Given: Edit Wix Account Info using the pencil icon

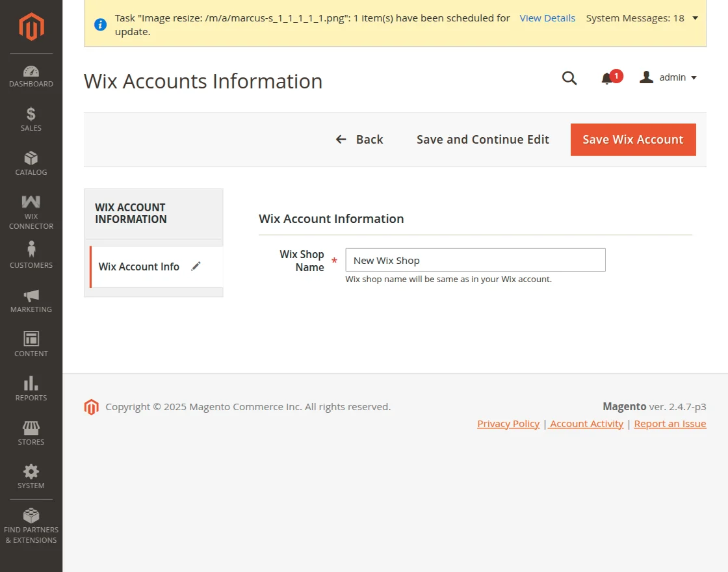Looking at the screenshot, I should coord(196,266).
